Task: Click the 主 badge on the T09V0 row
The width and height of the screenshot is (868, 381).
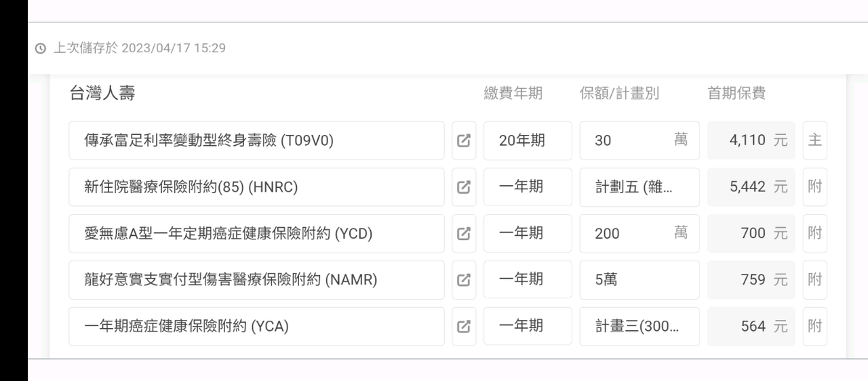Action: [814, 140]
